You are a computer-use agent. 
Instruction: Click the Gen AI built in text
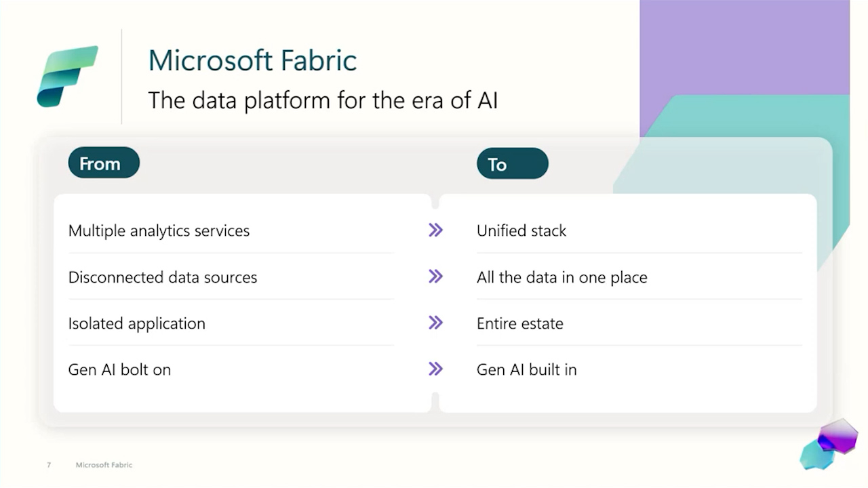(x=527, y=369)
